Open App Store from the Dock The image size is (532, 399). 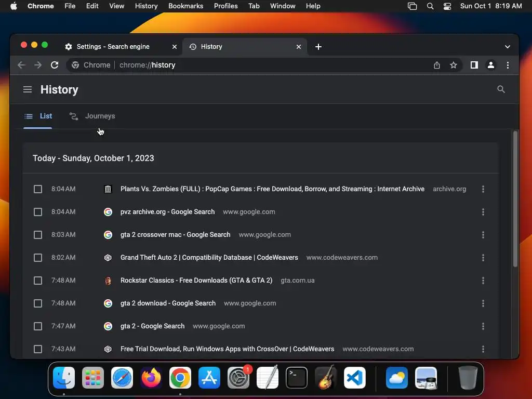[x=209, y=378]
